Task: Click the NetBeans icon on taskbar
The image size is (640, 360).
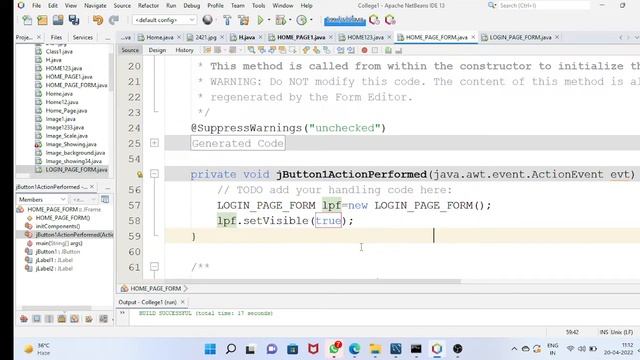Action: [x=437, y=349]
